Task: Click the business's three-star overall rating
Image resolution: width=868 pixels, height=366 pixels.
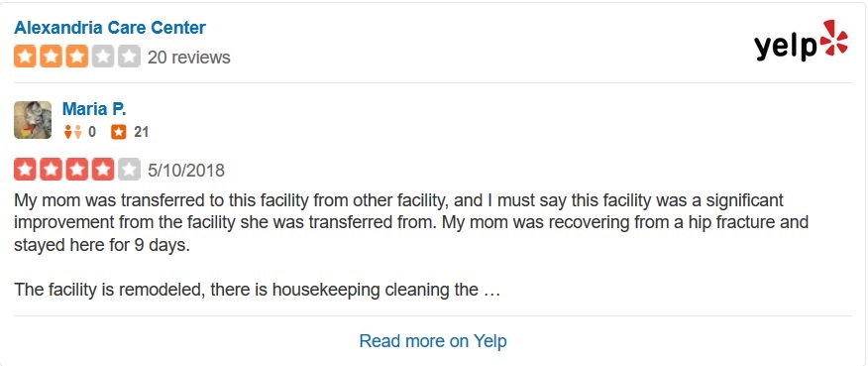Action: pos(77,57)
